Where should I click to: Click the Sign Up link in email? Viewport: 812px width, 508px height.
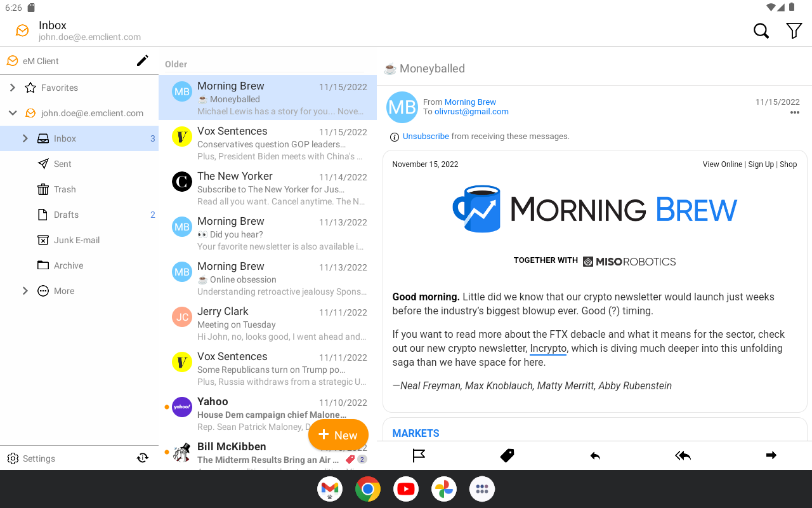click(x=761, y=164)
